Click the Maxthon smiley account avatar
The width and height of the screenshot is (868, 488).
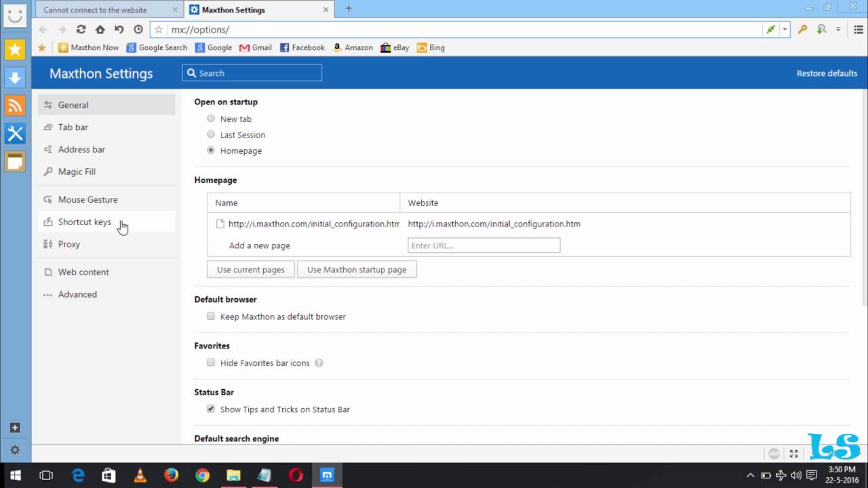pyautogui.click(x=15, y=16)
